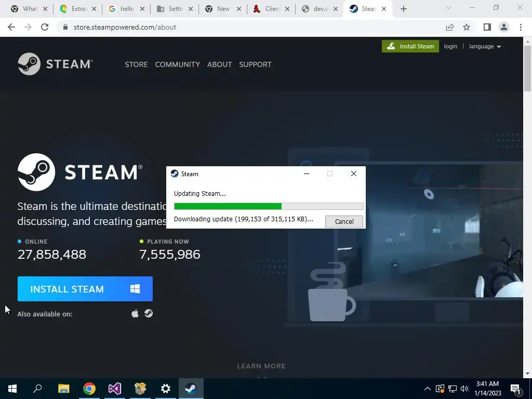Open the SUPPORT menu item
The width and height of the screenshot is (532, 399).
[255, 64]
